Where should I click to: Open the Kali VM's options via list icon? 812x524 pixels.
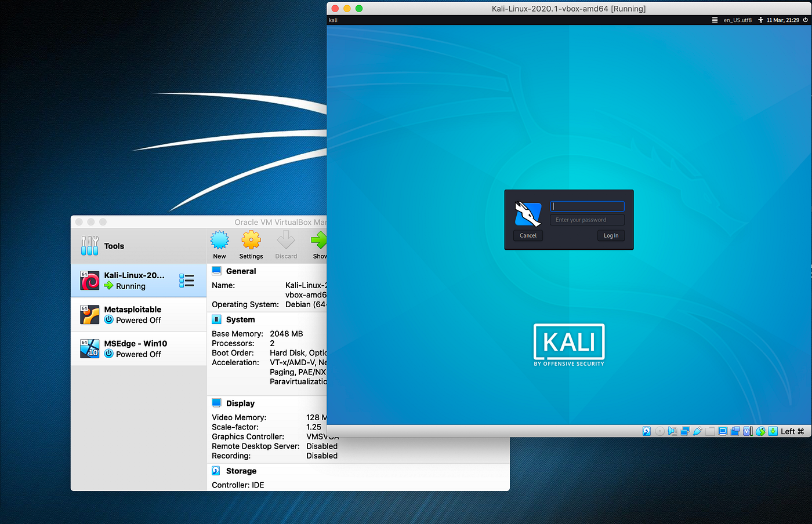pos(187,280)
